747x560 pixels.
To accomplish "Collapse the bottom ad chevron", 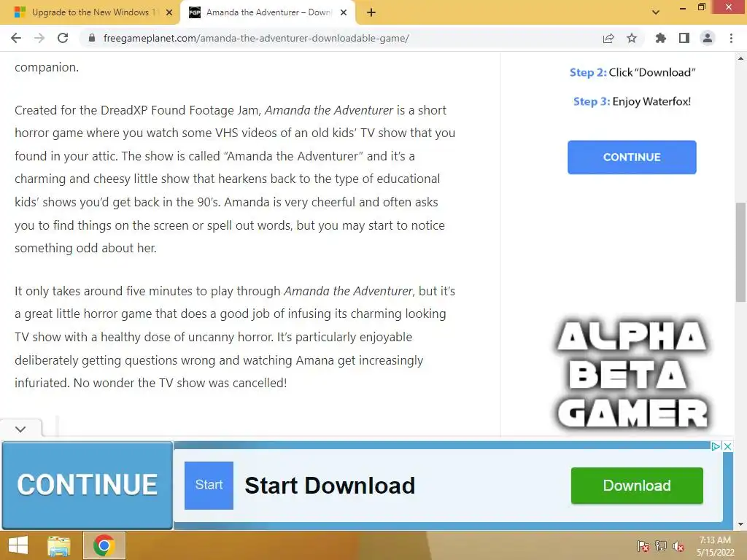I will coord(20,429).
